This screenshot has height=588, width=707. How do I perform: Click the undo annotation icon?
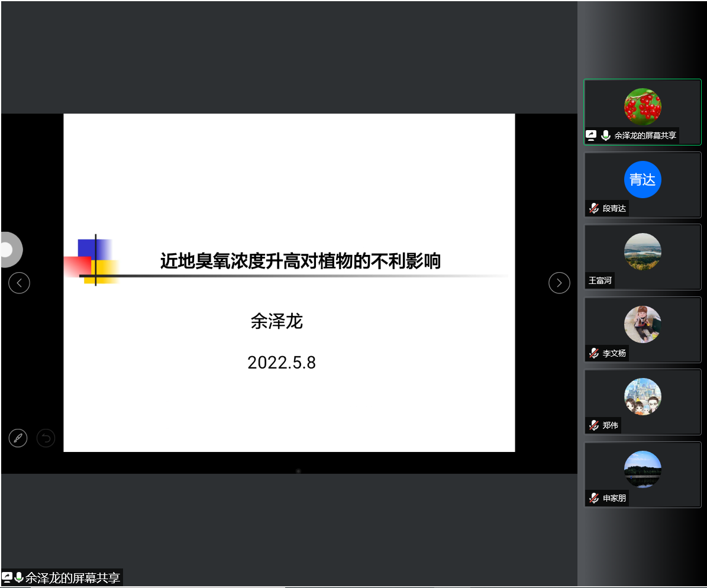(46, 438)
